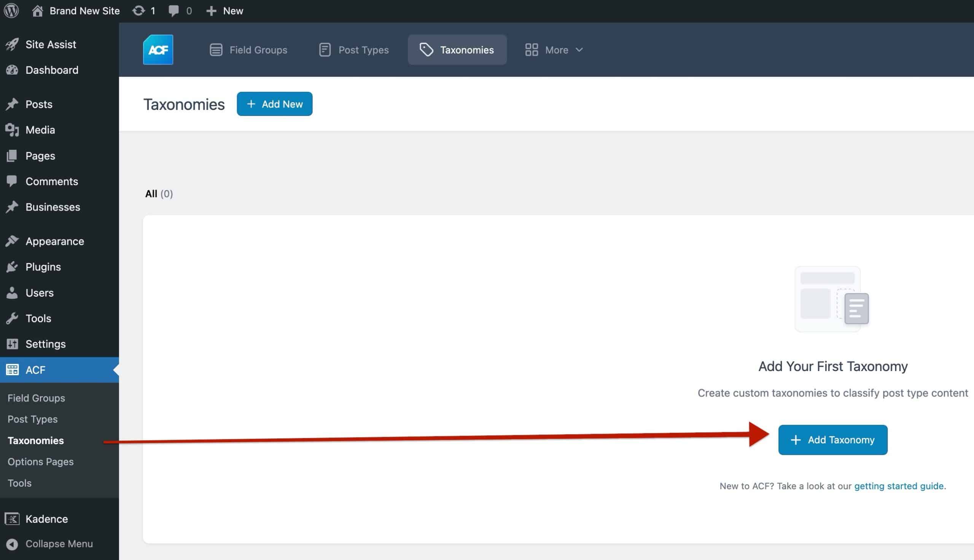Viewport: 974px width, 560px height.
Task: Open Options Pages in ACF submenu
Action: 40,462
